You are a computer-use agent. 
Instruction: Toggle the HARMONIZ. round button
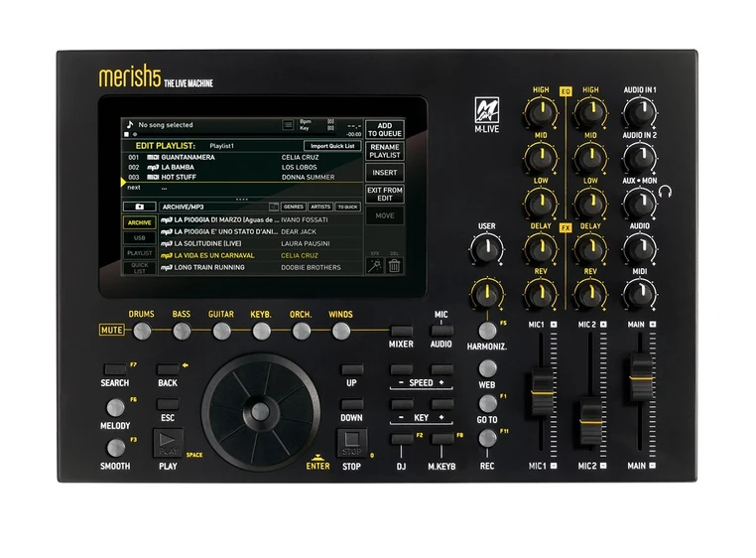487,331
